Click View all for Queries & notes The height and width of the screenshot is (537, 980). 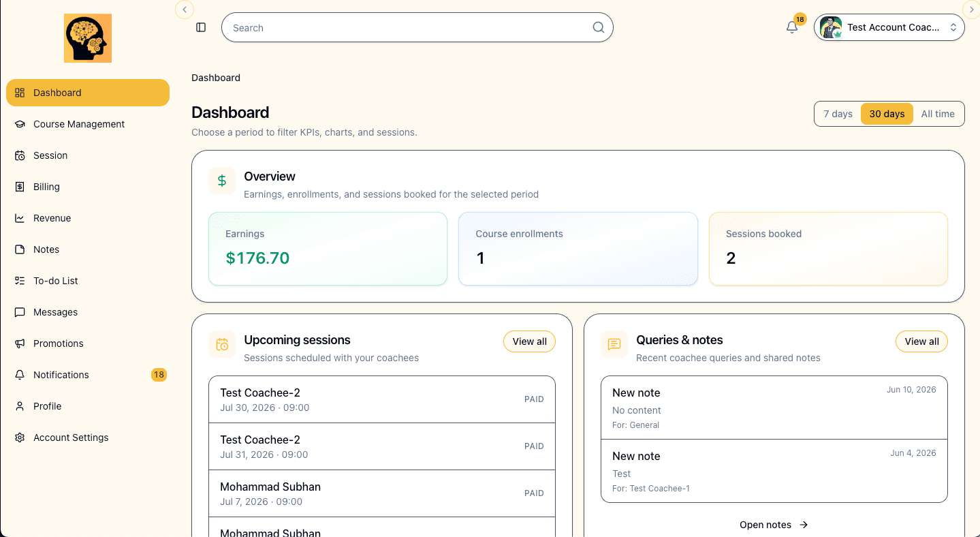921,341
